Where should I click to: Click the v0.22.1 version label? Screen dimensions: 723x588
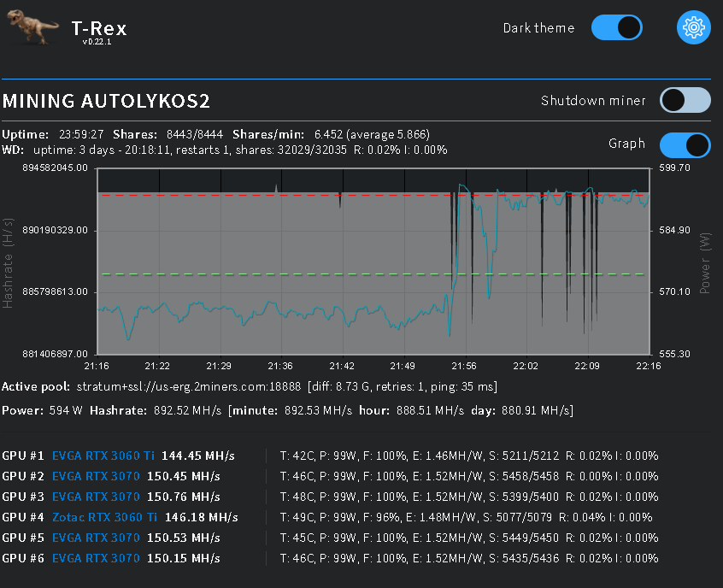99,42
